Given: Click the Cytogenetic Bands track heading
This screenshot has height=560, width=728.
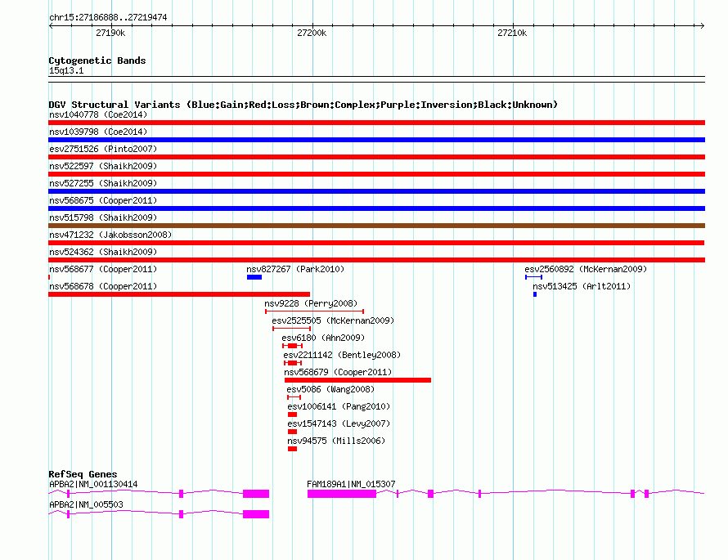Looking at the screenshot, I should pyautogui.click(x=97, y=60).
